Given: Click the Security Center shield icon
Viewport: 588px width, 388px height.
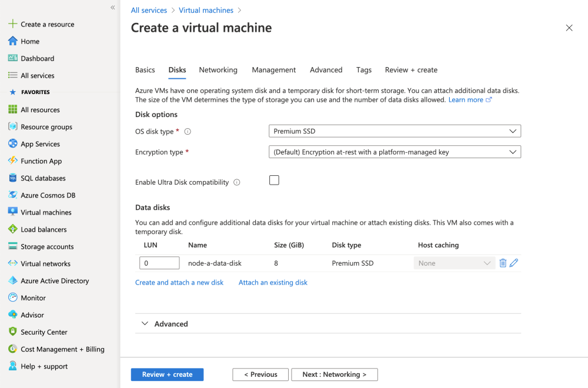Looking at the screenshot, I should tap(13, 332).
